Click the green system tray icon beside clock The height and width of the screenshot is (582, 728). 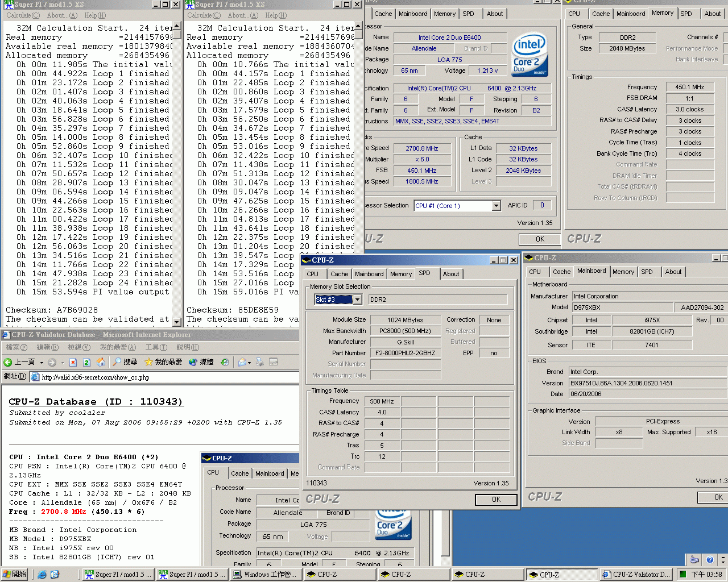tap(684, 575)
